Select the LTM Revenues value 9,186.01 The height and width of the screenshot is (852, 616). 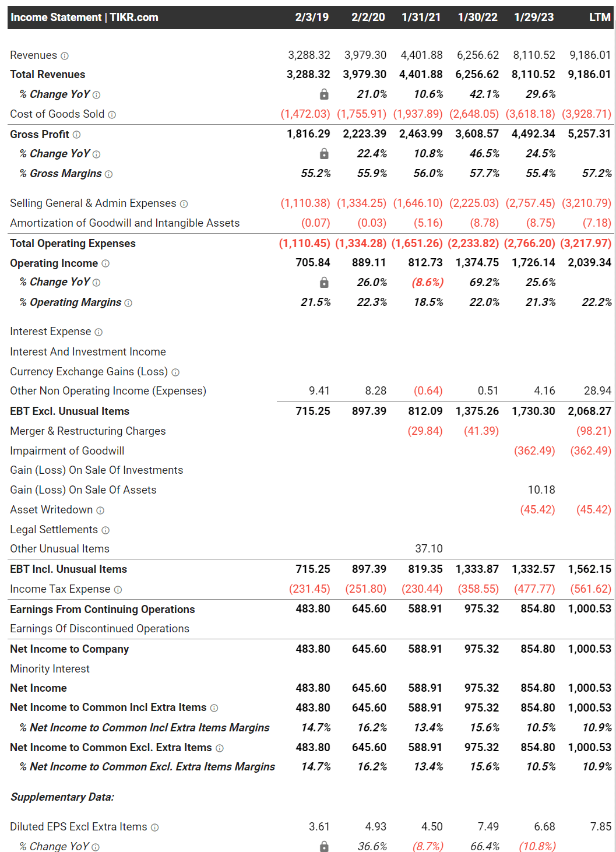[590, 55]
